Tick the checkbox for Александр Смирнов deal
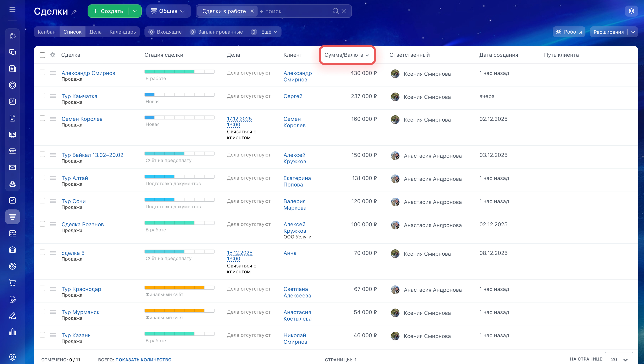This screenshot has width=644, height=364. click(43, 73)
